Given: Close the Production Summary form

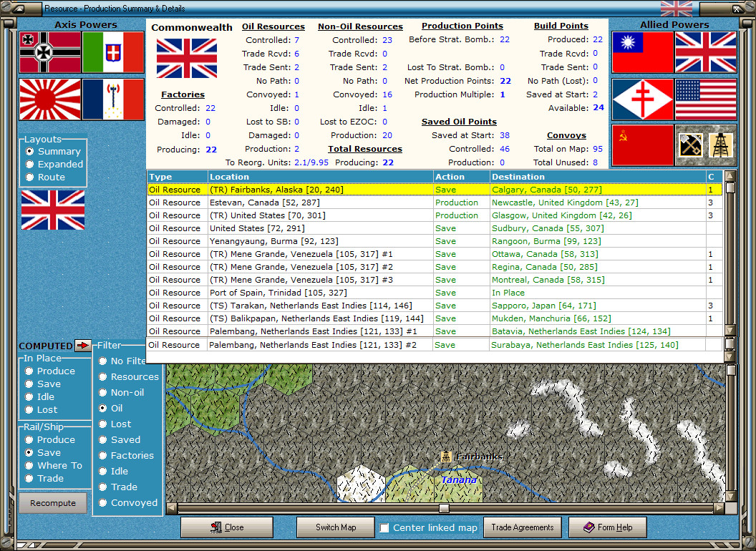Looking at the screenshot, I should 227,527.
